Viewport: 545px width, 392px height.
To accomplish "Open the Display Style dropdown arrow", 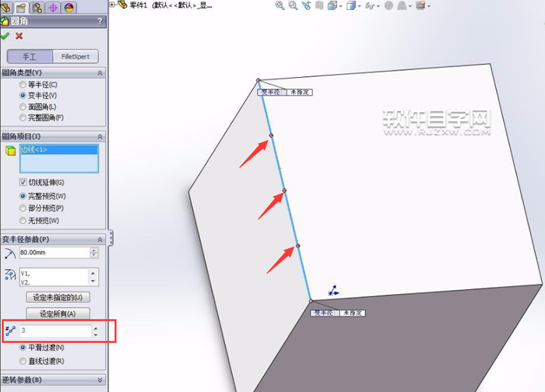I will tap(360, 6).
